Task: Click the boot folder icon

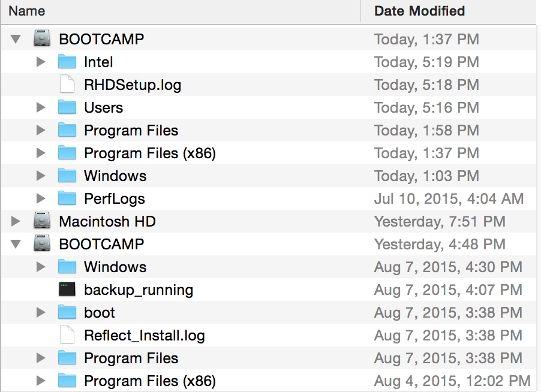Action: 67,312
